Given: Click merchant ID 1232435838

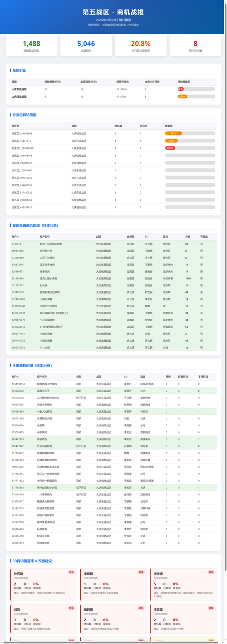Looking at the screenshot, I should (19, 313).
